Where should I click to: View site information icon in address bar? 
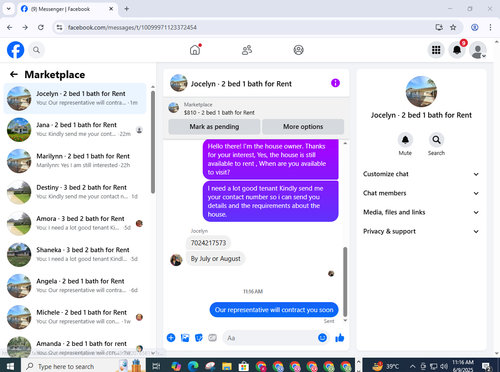(59, 27)
